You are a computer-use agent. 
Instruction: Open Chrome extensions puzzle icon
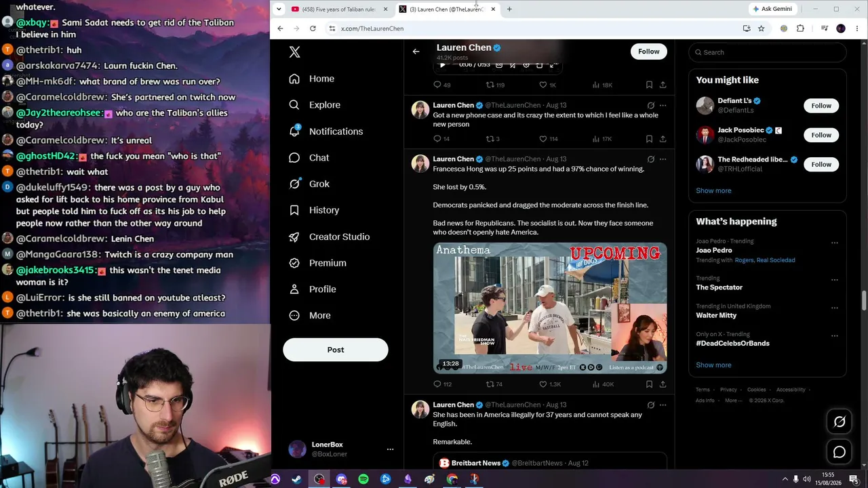click(800, 28)
